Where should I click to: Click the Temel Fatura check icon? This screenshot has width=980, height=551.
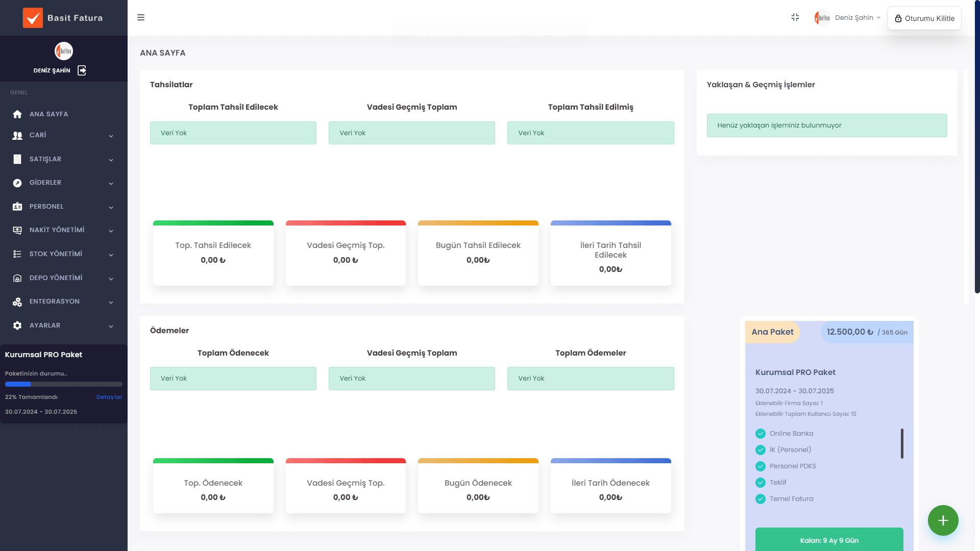[761, 499]
